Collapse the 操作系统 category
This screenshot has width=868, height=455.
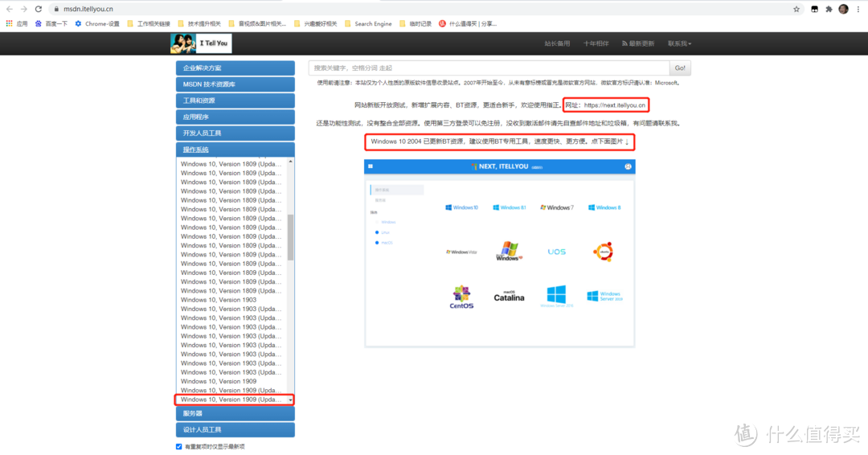[235, 150]
